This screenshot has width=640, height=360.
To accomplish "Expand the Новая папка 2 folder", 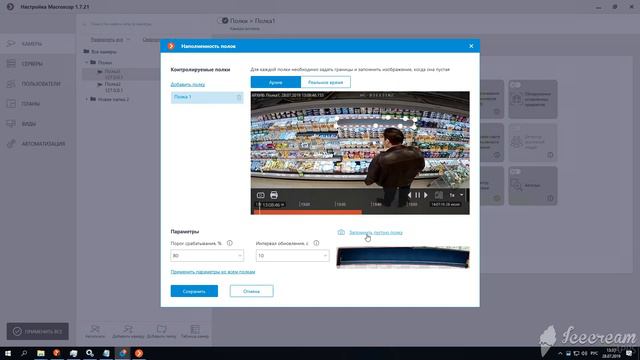I will [87, 99].
